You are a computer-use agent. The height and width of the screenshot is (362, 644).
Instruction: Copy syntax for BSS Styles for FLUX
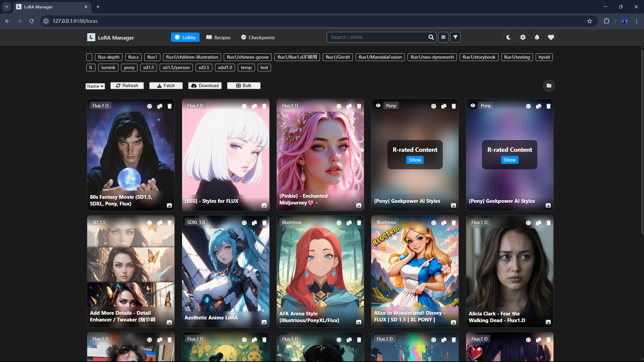point(254,106)
